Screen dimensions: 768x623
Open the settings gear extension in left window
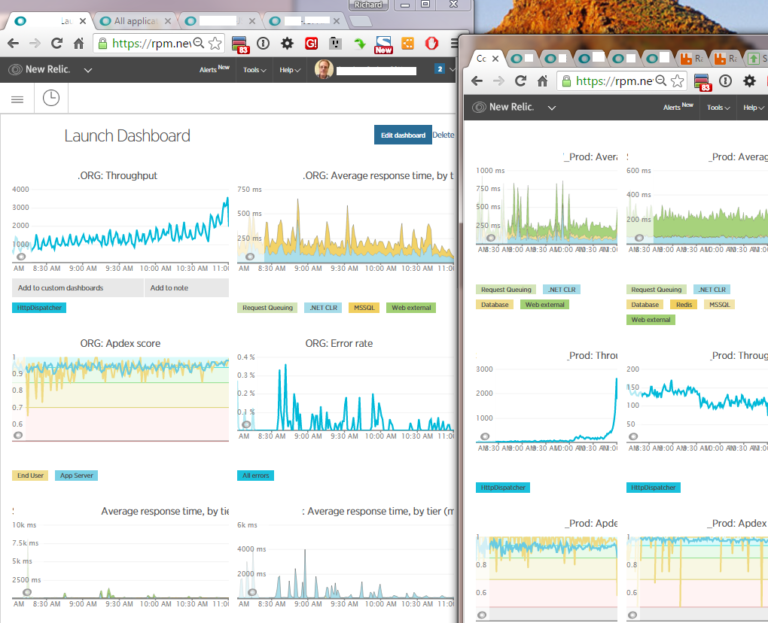[287, 44]
